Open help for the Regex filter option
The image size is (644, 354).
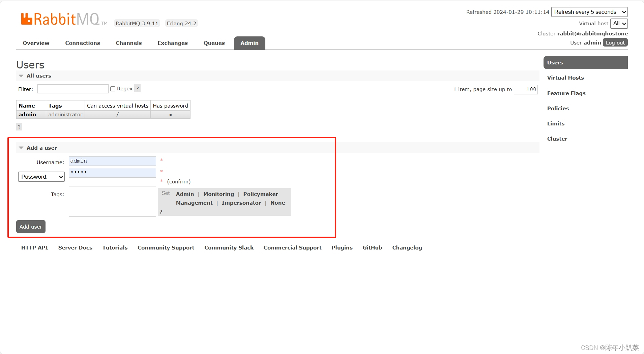click(137, 88)
